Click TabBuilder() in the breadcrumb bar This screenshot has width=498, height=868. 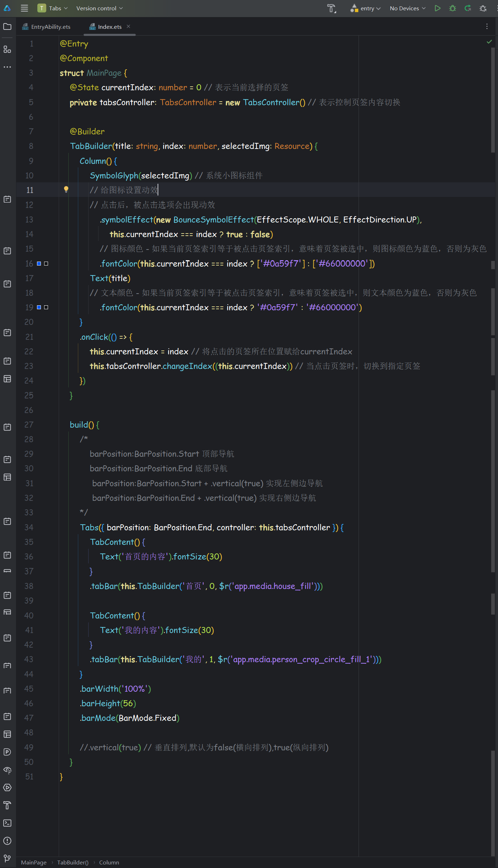tap(73, 862)
